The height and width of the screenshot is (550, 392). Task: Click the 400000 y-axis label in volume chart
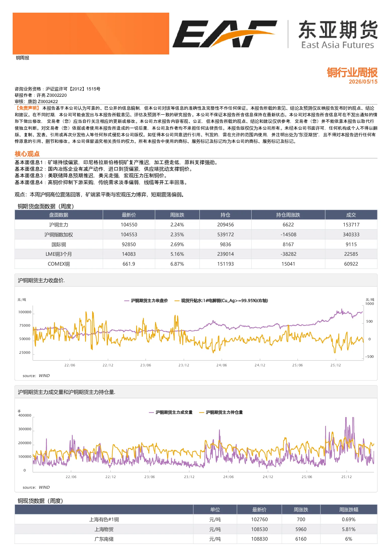click(25, 415)
